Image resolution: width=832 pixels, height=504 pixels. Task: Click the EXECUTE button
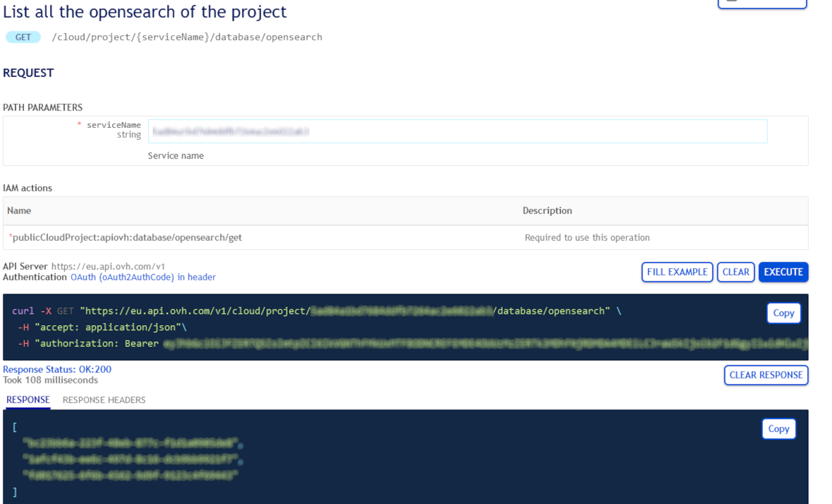click(783, 272)
